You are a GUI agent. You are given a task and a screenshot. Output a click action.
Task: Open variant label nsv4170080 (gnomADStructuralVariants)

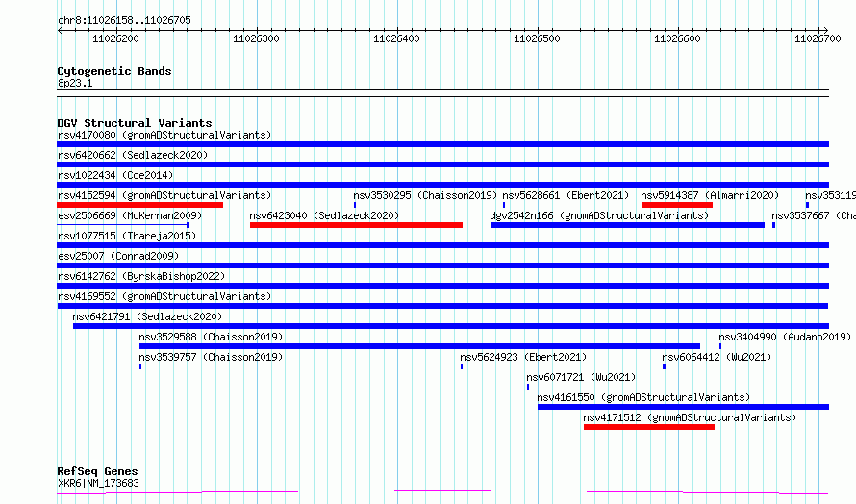164,135
